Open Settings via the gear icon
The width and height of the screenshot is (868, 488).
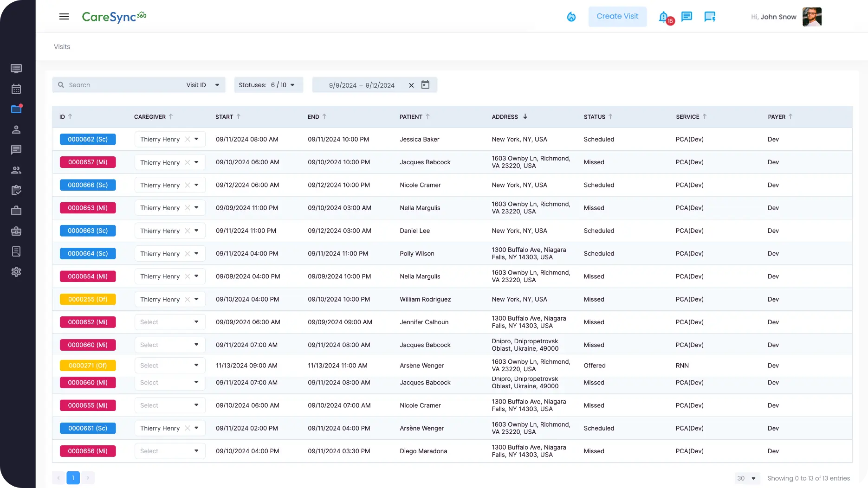[x=16, y=271]
